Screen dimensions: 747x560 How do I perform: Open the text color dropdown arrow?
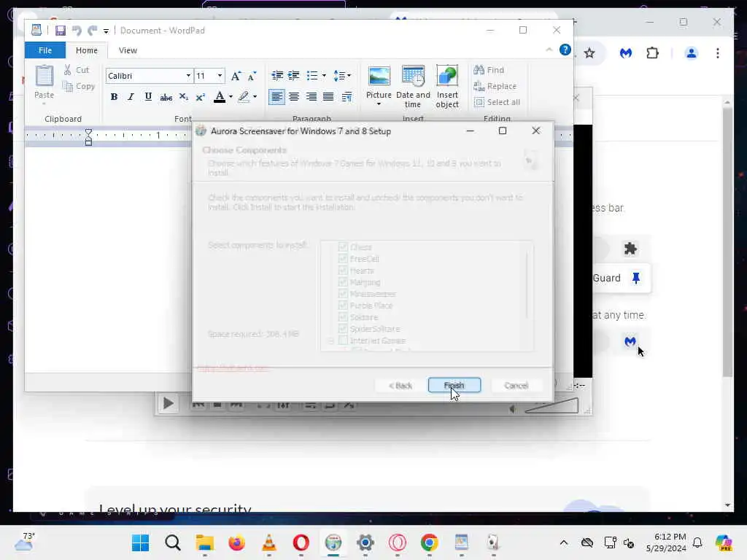click(x=231, y=97)
